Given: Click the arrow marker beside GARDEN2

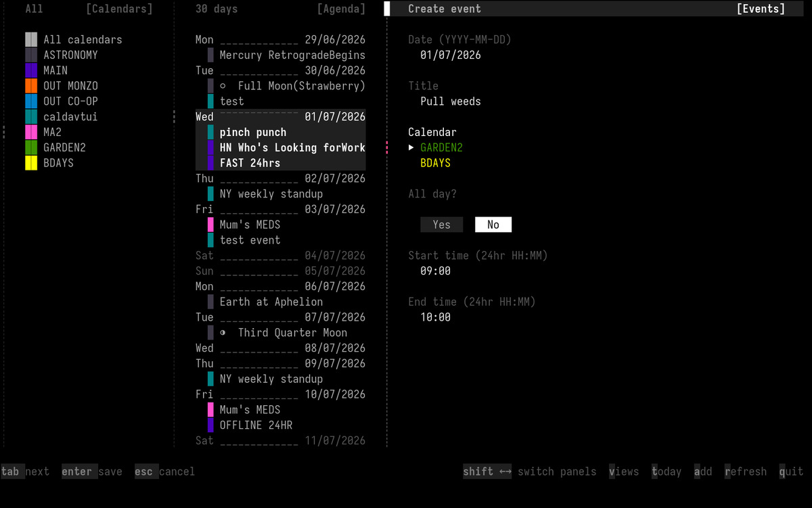Looking at the screenshot, I should click(411, 147).
